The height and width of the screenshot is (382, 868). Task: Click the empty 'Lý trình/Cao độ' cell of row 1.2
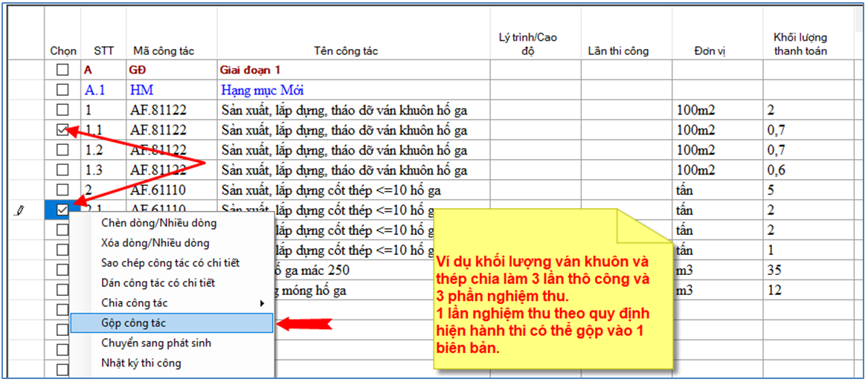tap(536, 150)
